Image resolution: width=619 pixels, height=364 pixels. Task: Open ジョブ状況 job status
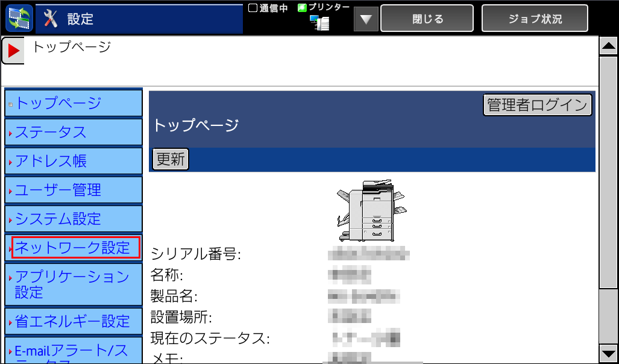pos(535,19)
